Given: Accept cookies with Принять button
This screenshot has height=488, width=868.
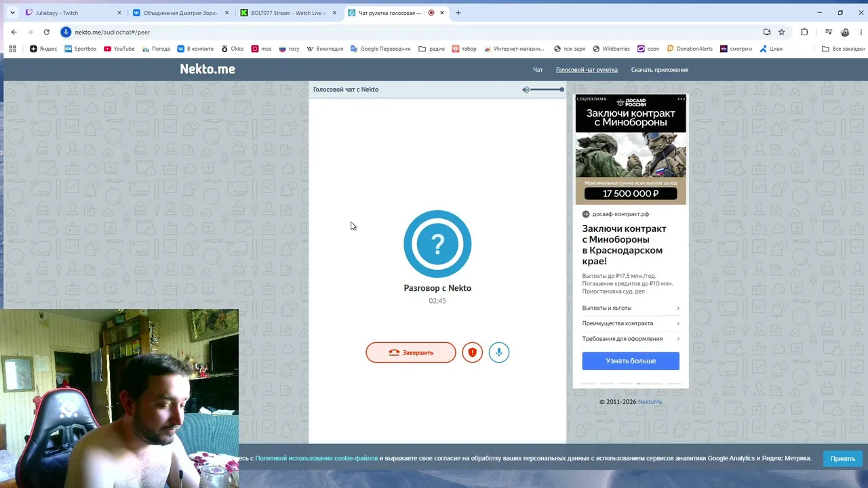Looking at the screenshot, I should tap(843, 459).
